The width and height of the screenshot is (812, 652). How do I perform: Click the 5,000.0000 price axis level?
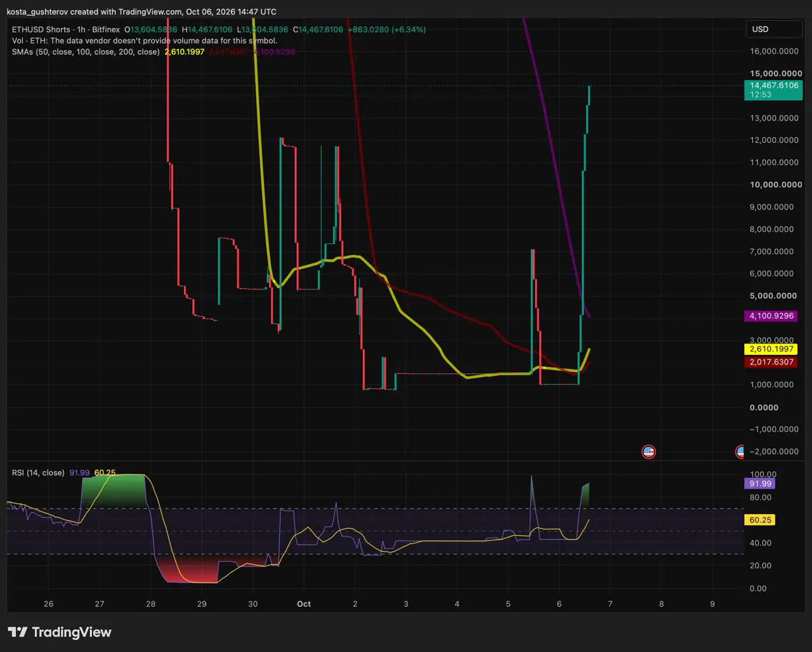(x=773, y=296)
